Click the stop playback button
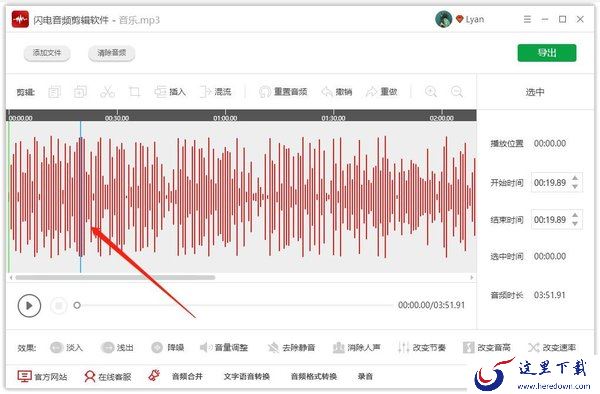The height and width of the screenshot is (394, 600). coord(59,306)
